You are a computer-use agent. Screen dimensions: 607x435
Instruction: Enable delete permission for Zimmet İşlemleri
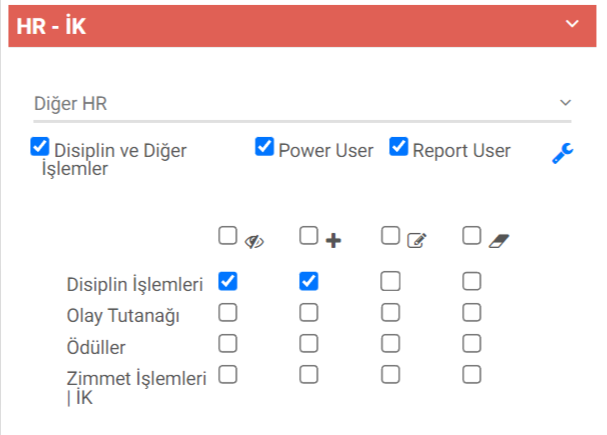(472, 376)
